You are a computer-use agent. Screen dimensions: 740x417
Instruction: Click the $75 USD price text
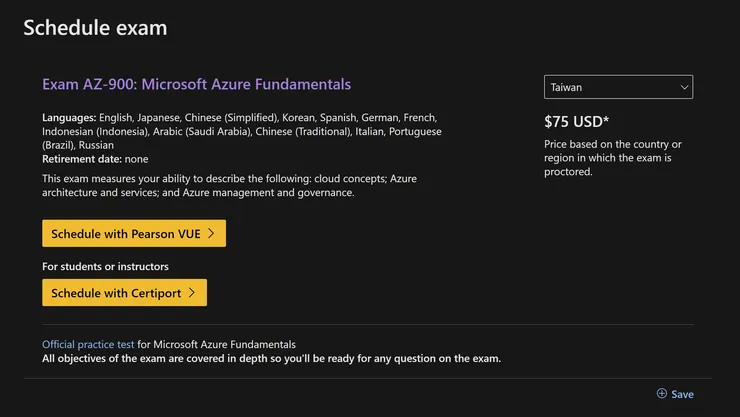576,122
